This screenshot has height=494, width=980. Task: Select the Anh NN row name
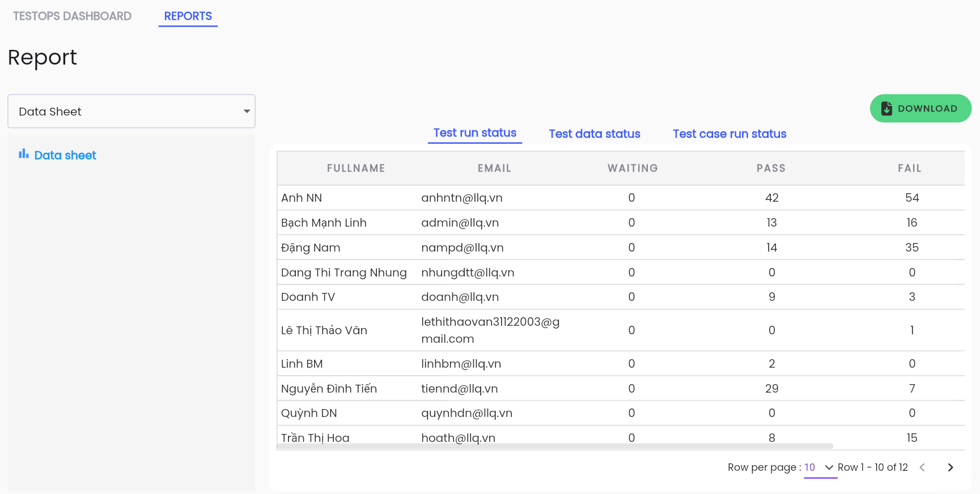(302, 198)
